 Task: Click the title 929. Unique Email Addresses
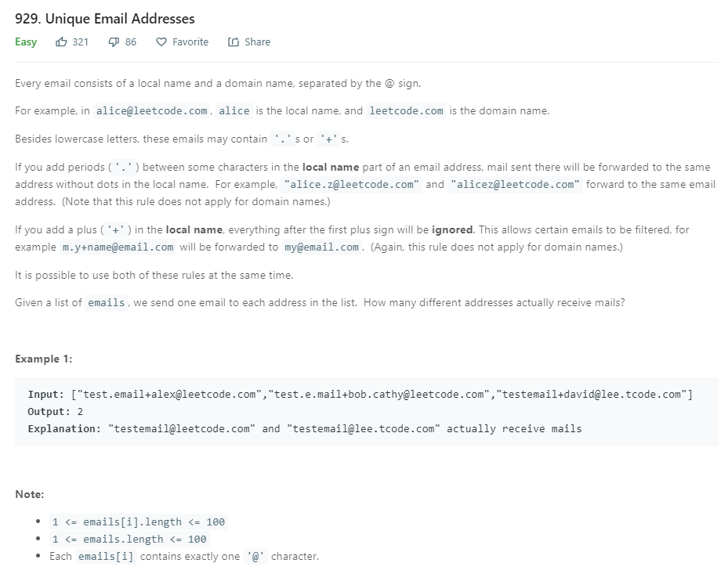pyautogui.click(x=105, y=18)
